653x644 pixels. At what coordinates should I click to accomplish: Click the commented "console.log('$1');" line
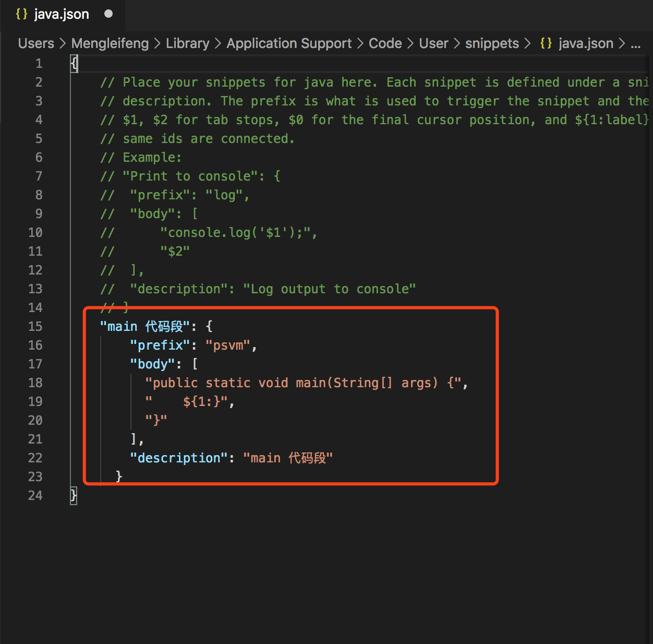[209, 233]
